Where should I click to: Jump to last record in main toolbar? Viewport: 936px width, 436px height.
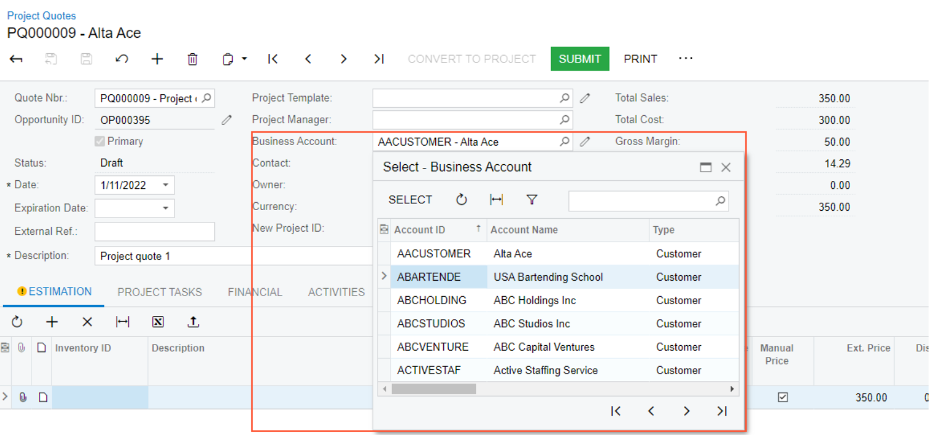(x=378, y=59)
